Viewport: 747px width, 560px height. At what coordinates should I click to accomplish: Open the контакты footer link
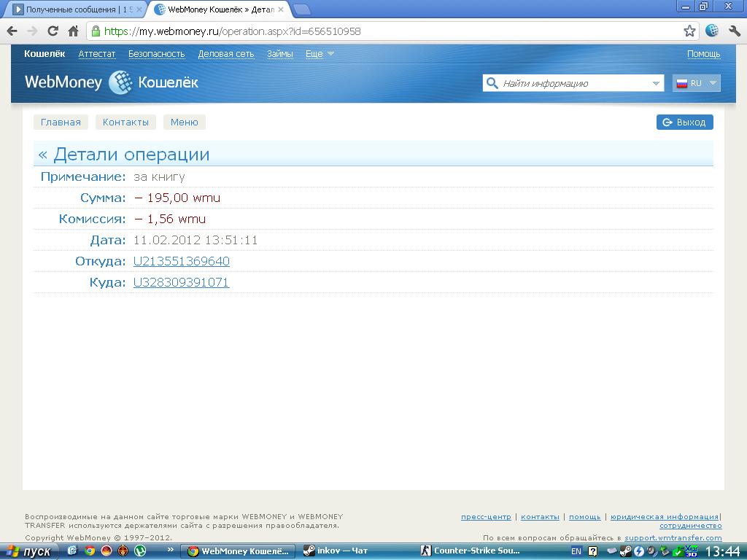click(540, 517)
